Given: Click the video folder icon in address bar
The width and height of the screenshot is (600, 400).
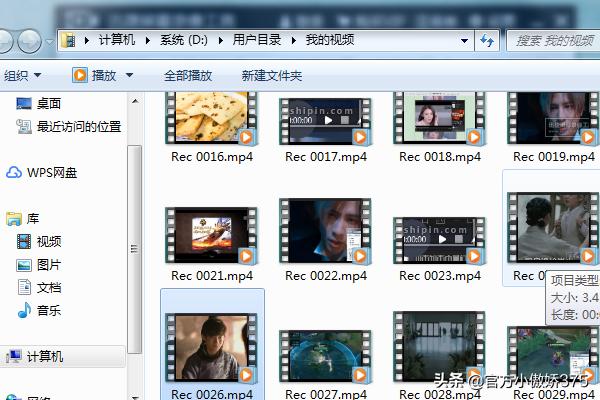Looking at the screenshot, I should [x=68, y=40].
